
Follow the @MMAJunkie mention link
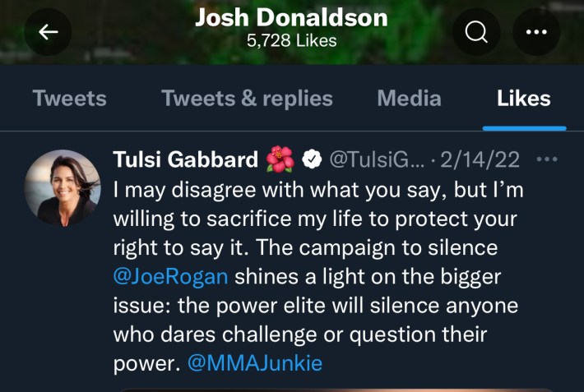point(255,363)
